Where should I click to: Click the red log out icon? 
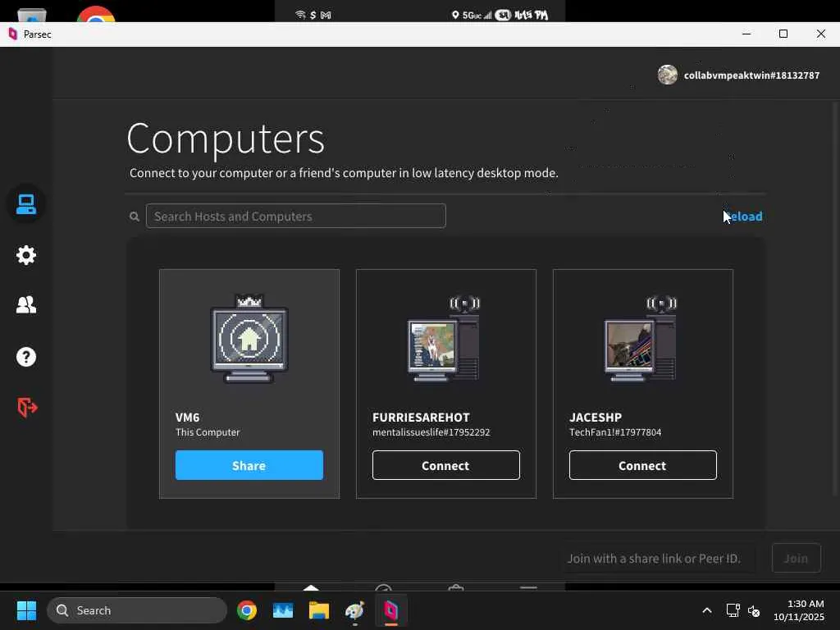27,407
